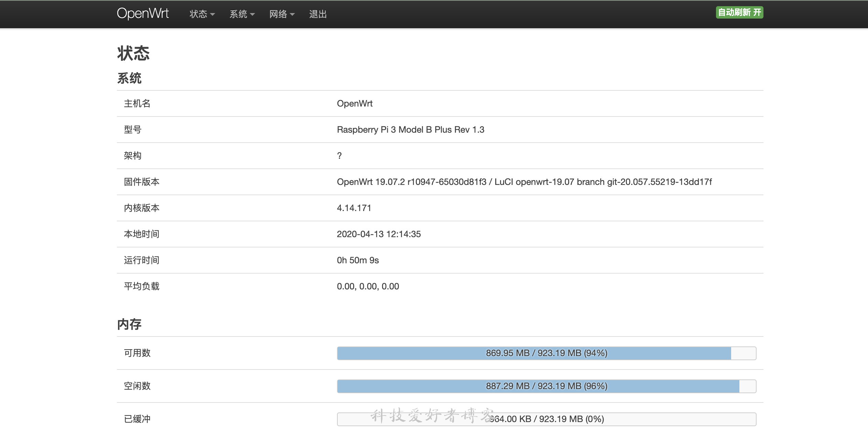Click the 主机名 row label
868x431 pixels.
pos(137,103)
